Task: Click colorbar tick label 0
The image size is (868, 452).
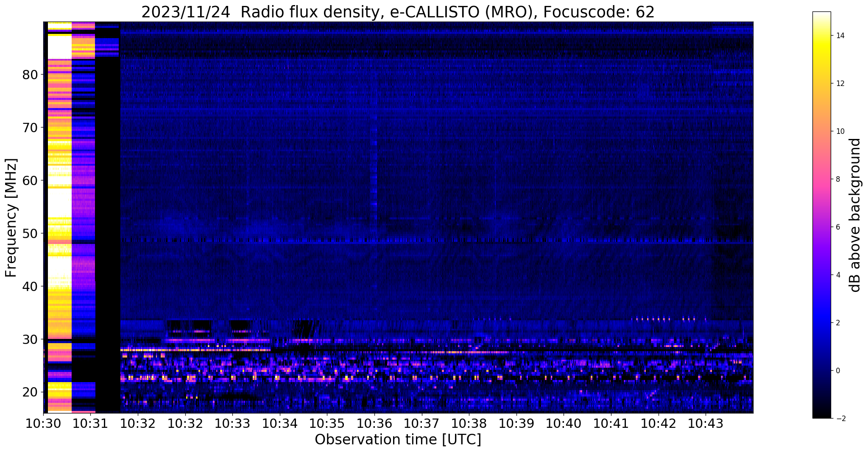Action: 837,371
